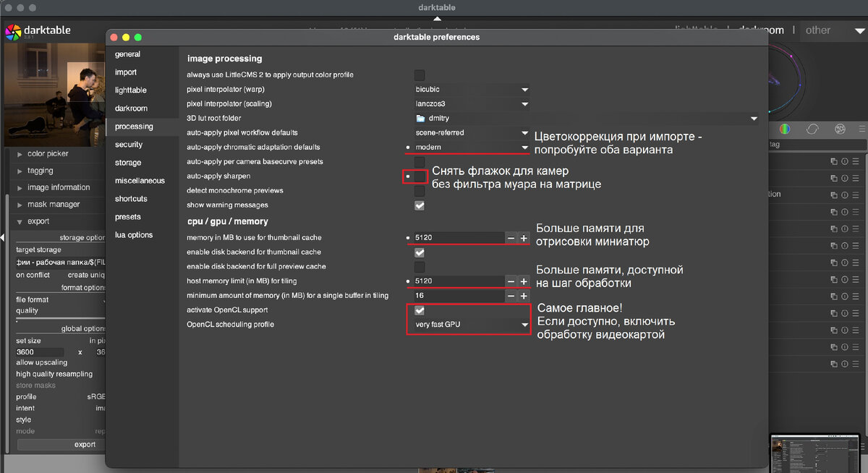Screen dimensions: 868x473
Task: Switch to the other view in header
Action: pyautogui.click(x=818, y=30)
